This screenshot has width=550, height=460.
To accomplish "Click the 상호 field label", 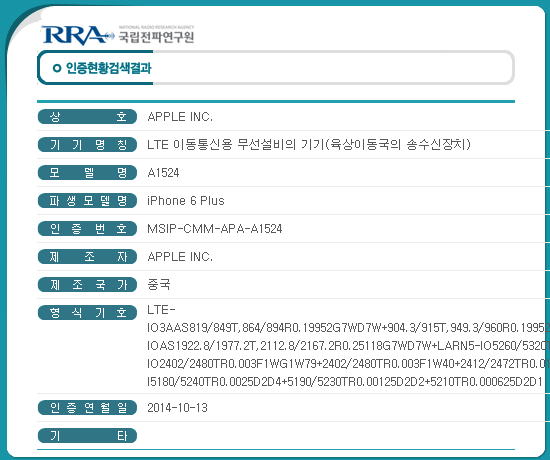I will click(x=87, y=116).
